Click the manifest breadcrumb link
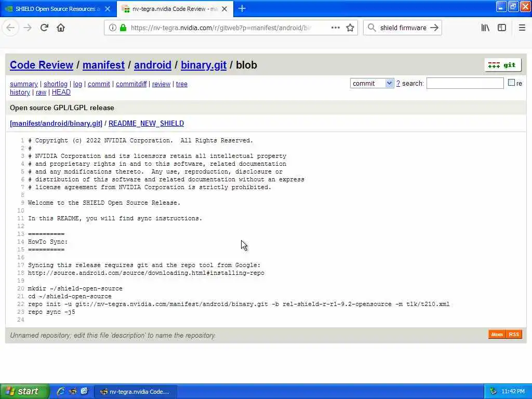This screenshot has height=399, width=532. click(x=103, y=65)
